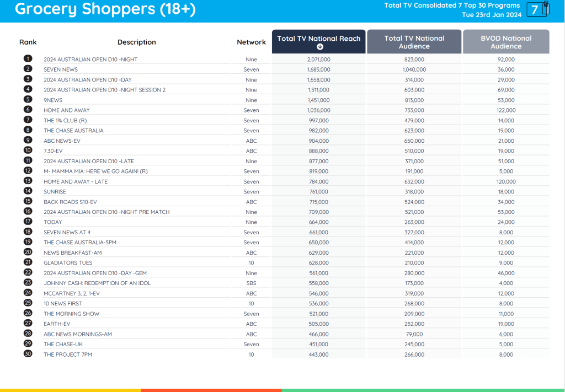Click the rank 7 badge
The width and height of the screenshot is (565, 392).
click(x=28, y=120)
